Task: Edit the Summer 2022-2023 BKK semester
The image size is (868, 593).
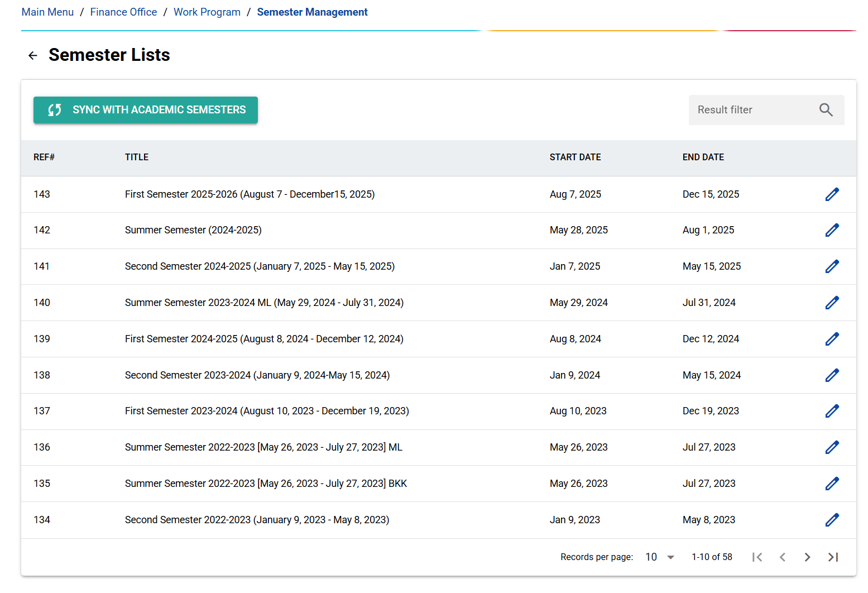Action: 832,484
